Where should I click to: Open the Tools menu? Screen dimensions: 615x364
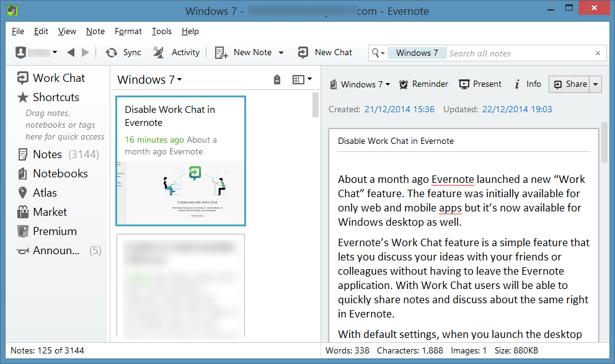coord(162,31)
